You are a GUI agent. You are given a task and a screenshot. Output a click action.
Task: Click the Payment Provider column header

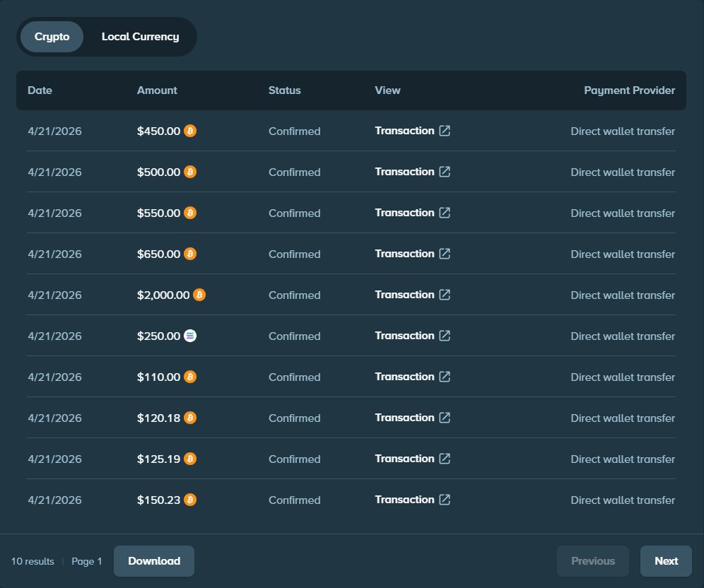click(x=630, y=90)
